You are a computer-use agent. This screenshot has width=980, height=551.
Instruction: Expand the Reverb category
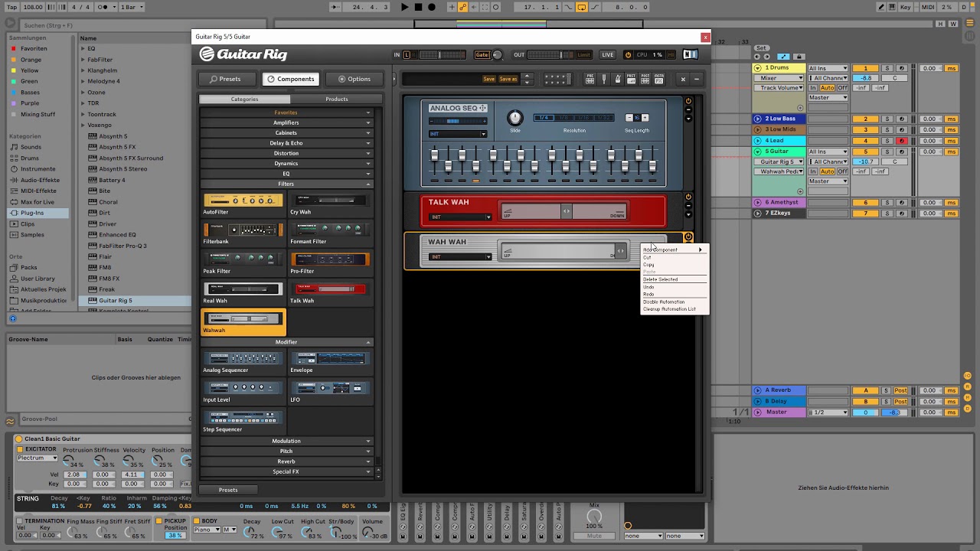(x=286, y=461)
